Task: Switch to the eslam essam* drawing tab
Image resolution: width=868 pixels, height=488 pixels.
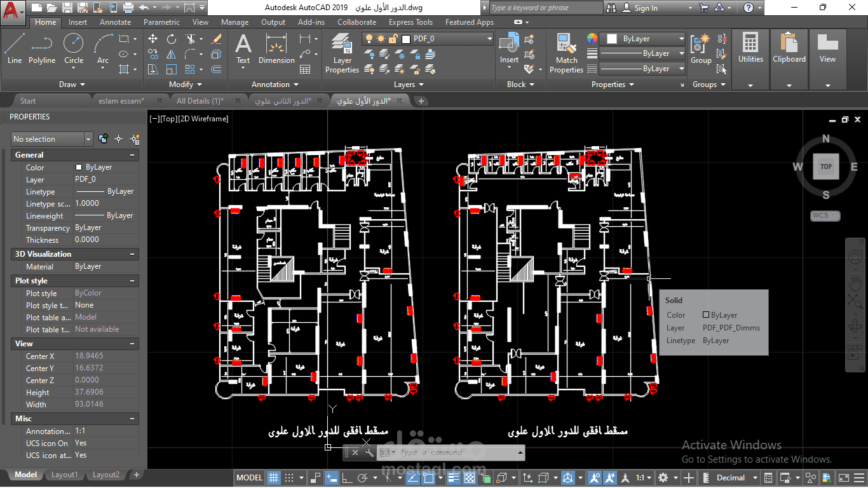Action: click(x=121, y=100)
